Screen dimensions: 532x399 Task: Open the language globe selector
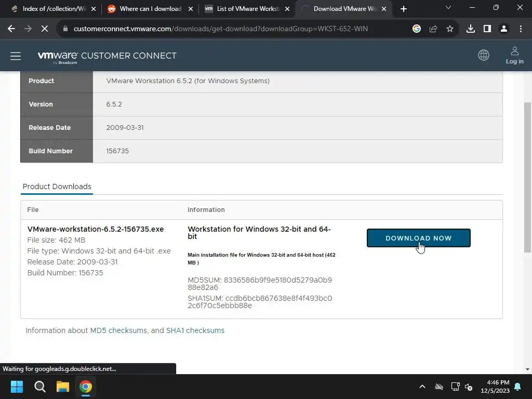(x=484, y=55)
